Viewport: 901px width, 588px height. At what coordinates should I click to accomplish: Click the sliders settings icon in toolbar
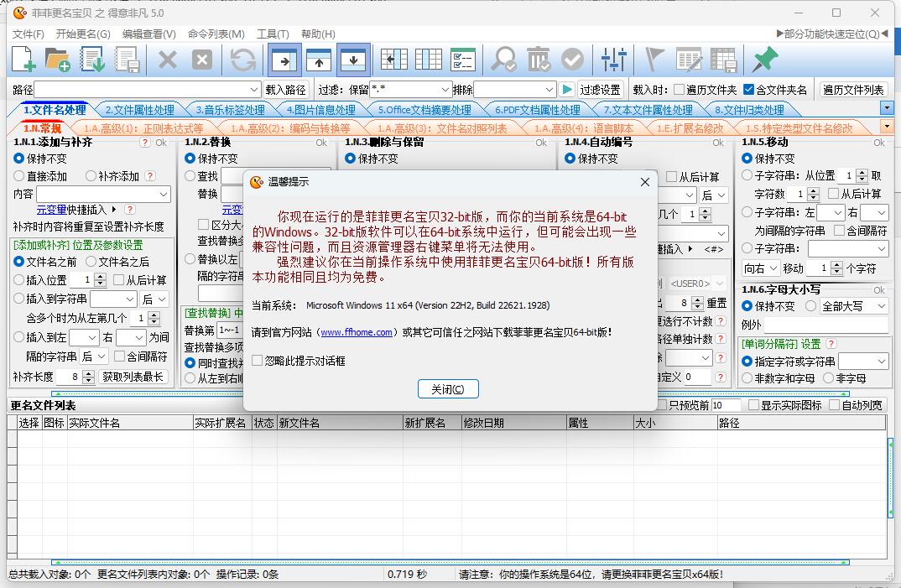(x=615, y=60)
